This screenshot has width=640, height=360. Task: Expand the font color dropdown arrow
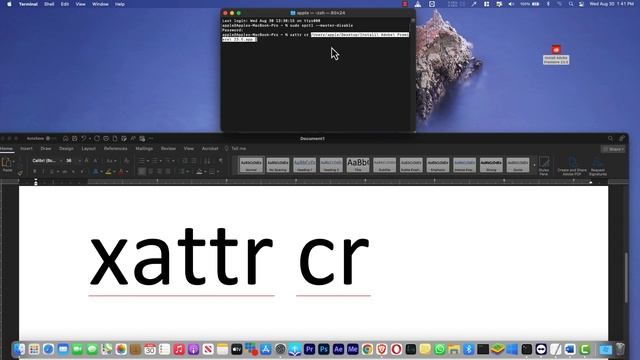(x=127, y=172)
